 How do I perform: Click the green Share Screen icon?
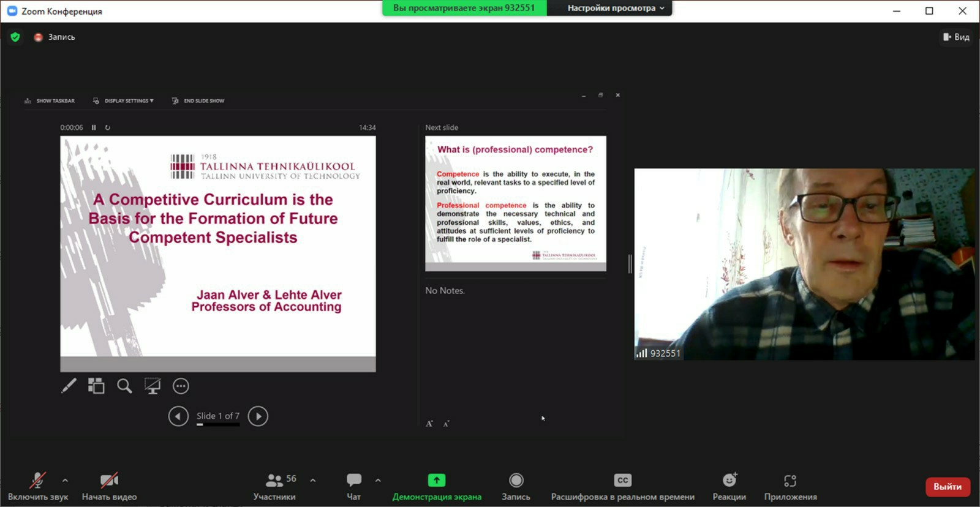436,481
